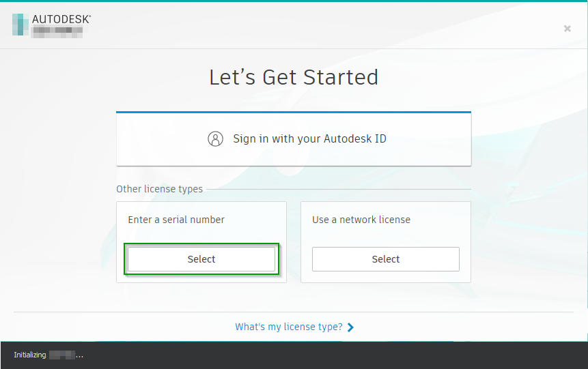Click the Let's Get Started heading

click(294, 77)
